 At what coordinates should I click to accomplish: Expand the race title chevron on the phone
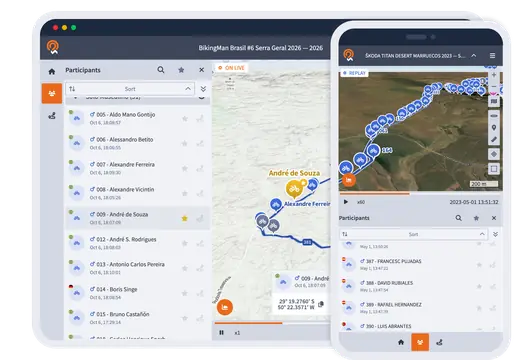pyautogui.click(x=474, y=55)
